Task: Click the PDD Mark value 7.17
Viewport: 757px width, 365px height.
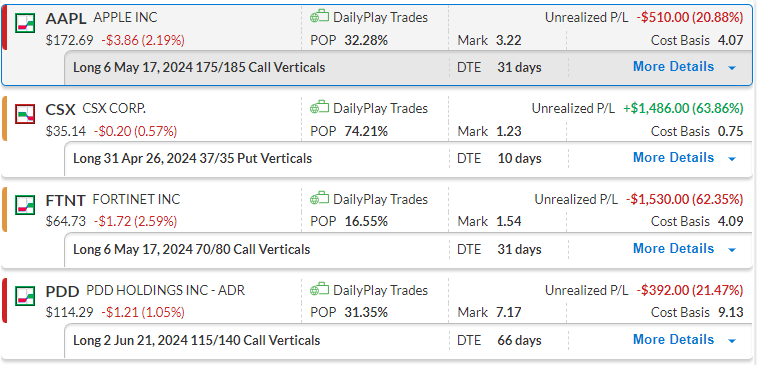Action: [509, 312]
